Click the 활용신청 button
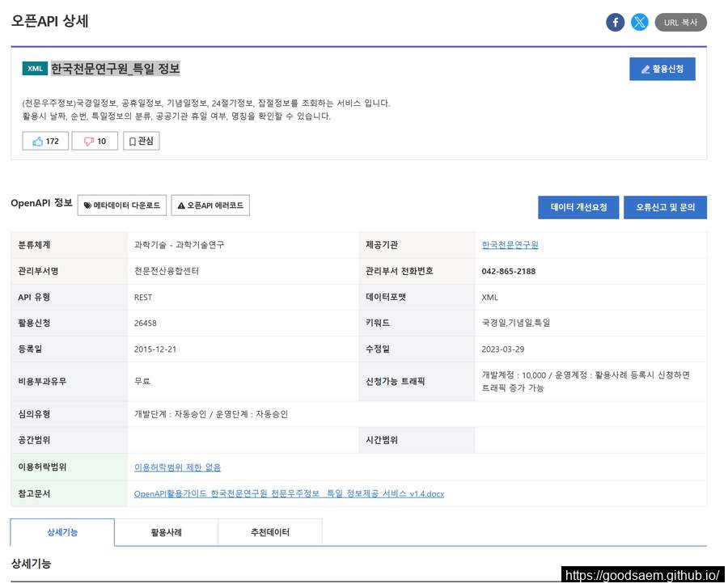The height and width of the screenshot is (588, 728). click(x=662, y=69)
